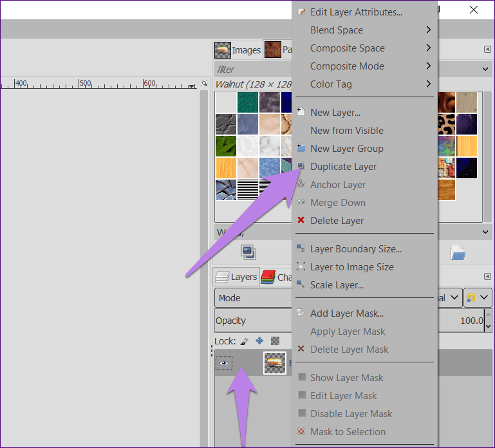Click the zoom icon at ruler corner
Screen dimensions: 495x448
pos(204,83)
